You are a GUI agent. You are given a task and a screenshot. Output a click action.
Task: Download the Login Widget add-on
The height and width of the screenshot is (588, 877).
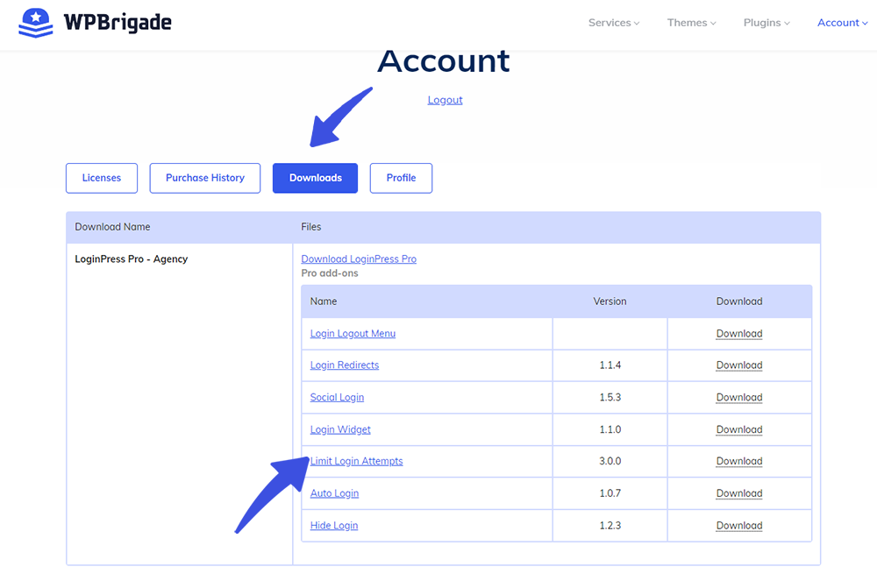[x=738, y=429]
